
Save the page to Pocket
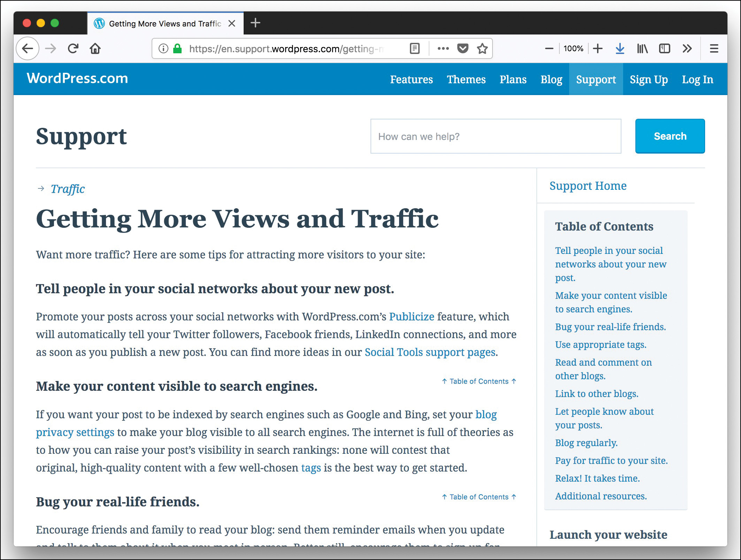463,48
